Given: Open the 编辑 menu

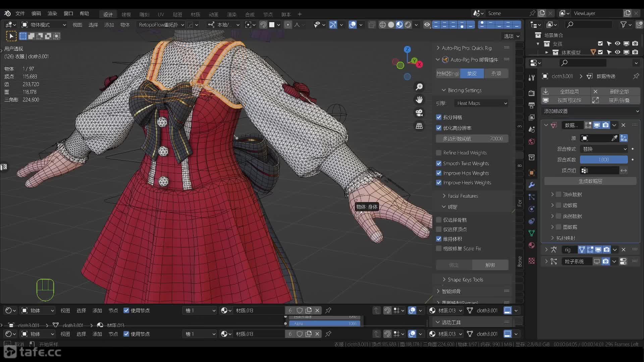Looking at the screenshot, I should 36,13.
